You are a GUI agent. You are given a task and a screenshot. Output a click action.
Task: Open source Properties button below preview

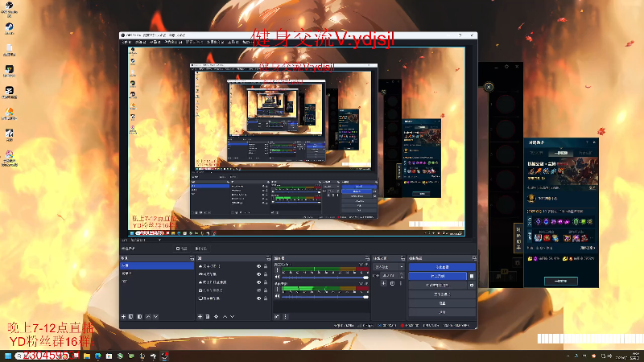(182, 249)
